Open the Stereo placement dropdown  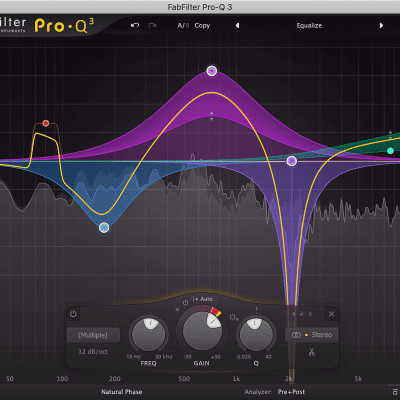(x=312, y=335)
